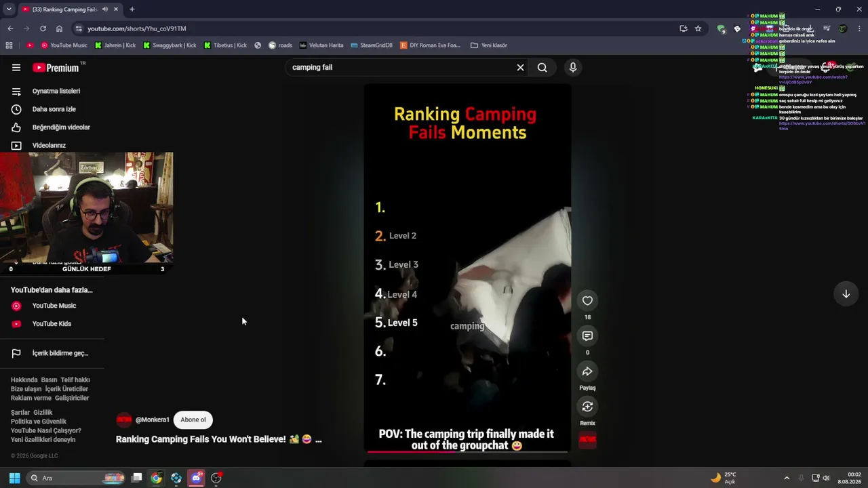868x488 pixels.
Task: Open the Chrome tab search dropdown
Action: tap(9, 9)
